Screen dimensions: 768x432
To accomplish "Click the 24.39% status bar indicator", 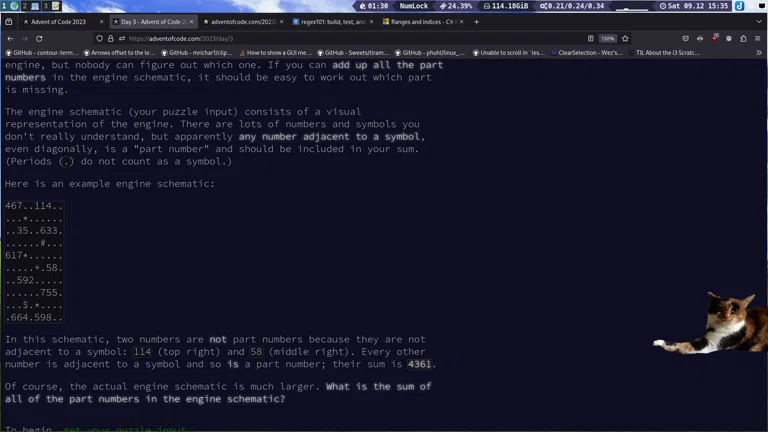I will click(456, 6).
